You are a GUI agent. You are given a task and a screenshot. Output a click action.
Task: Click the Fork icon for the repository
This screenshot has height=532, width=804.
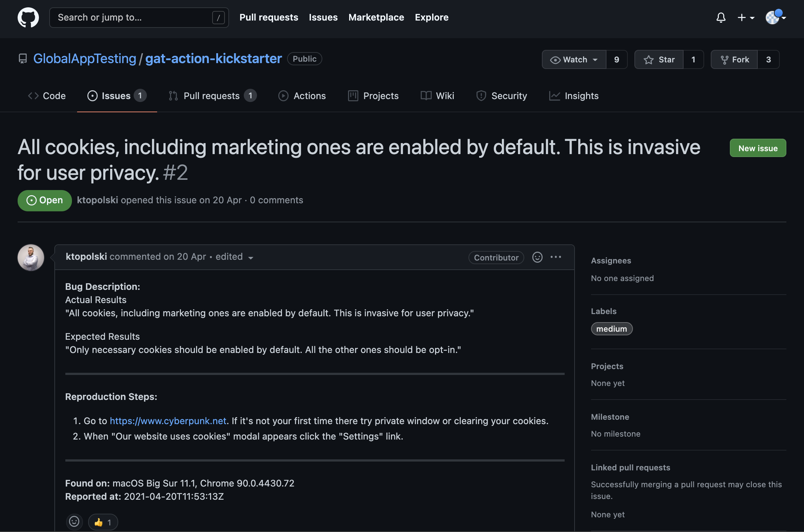pyautogui.click(x=725, y=59)
